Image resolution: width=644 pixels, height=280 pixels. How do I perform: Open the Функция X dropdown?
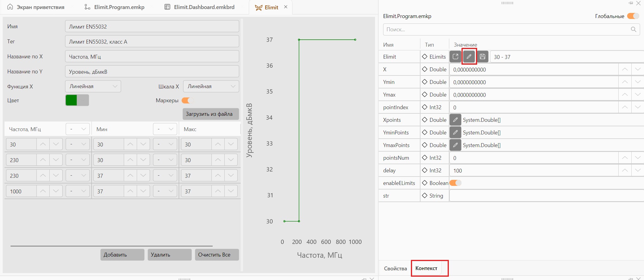point(93,86)
